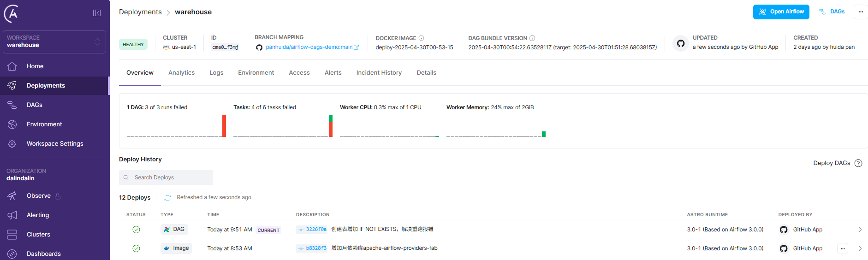Viewport: 868px width, 260px height.
Task: Focus the Search Deploys field
Action: (x=166, y=177)
